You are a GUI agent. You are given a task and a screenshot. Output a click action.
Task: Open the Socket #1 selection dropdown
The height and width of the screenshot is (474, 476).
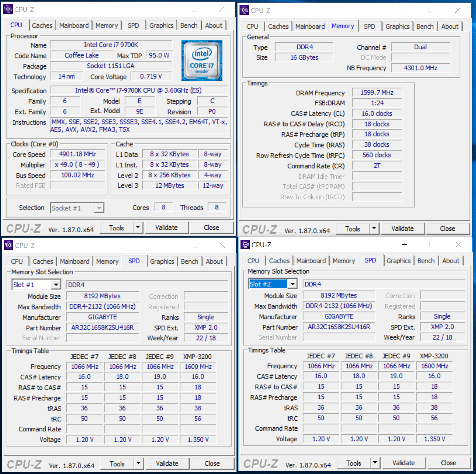pos(99,208)
